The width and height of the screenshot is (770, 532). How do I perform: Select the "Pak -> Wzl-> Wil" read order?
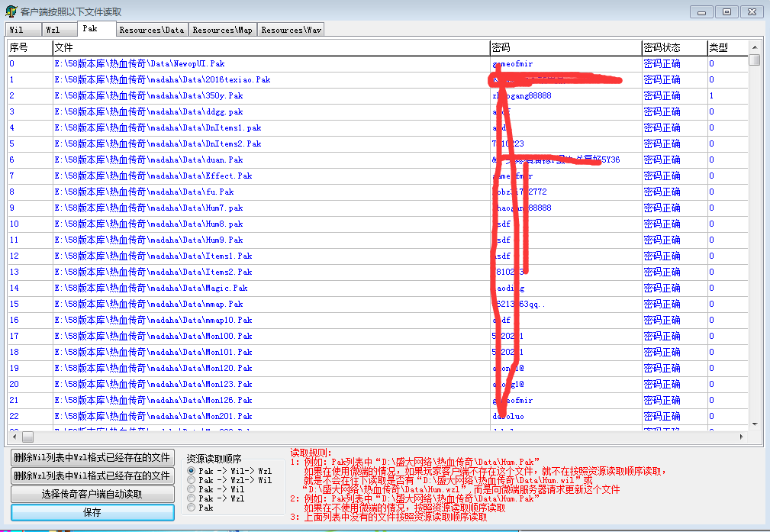[x=192, y=480]
